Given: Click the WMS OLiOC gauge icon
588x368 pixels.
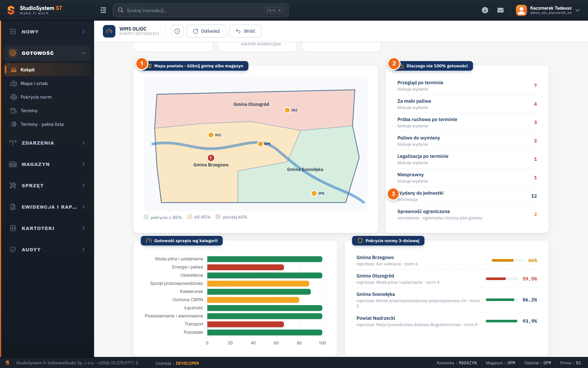Looking at the screenshot, I should pos(109,31).
